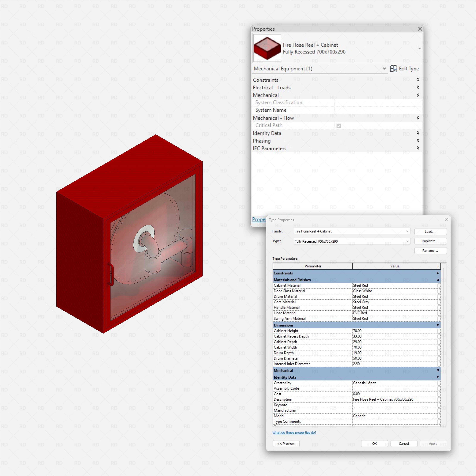Viewport: 476px width, 476px height.
Task: Click the Cancel button
Action: (404, 443)
